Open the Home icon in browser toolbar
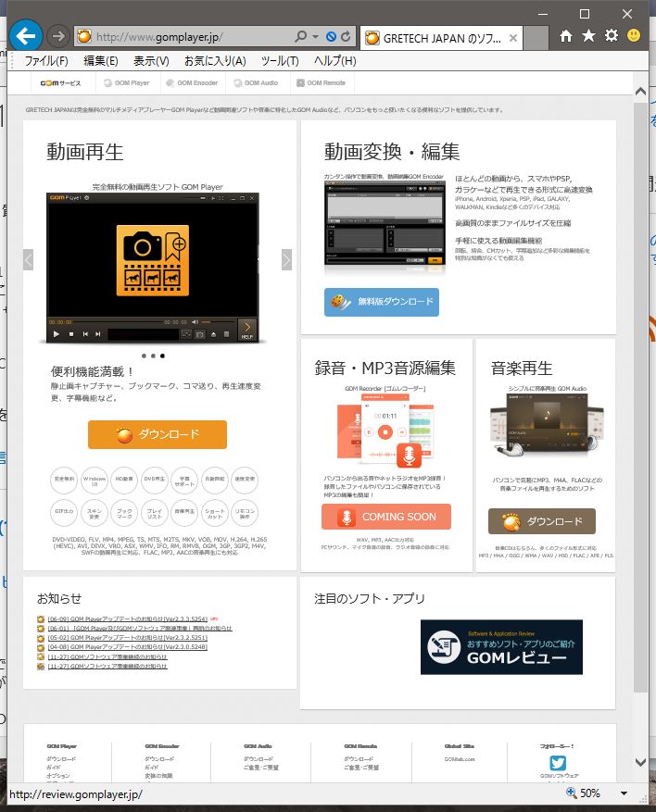The height and width of the screenshot is (812, 656). click(x=566, y=36)
